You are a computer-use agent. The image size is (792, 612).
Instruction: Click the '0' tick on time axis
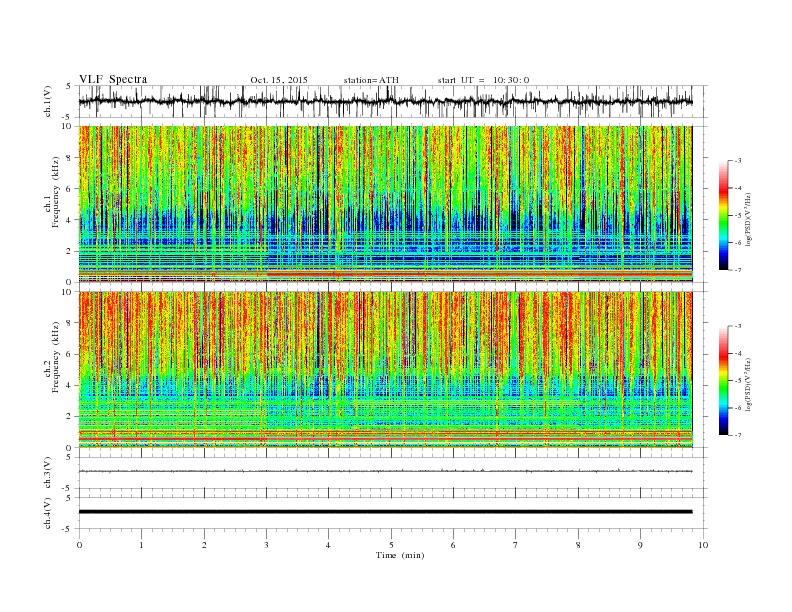(x=79, y=545)
